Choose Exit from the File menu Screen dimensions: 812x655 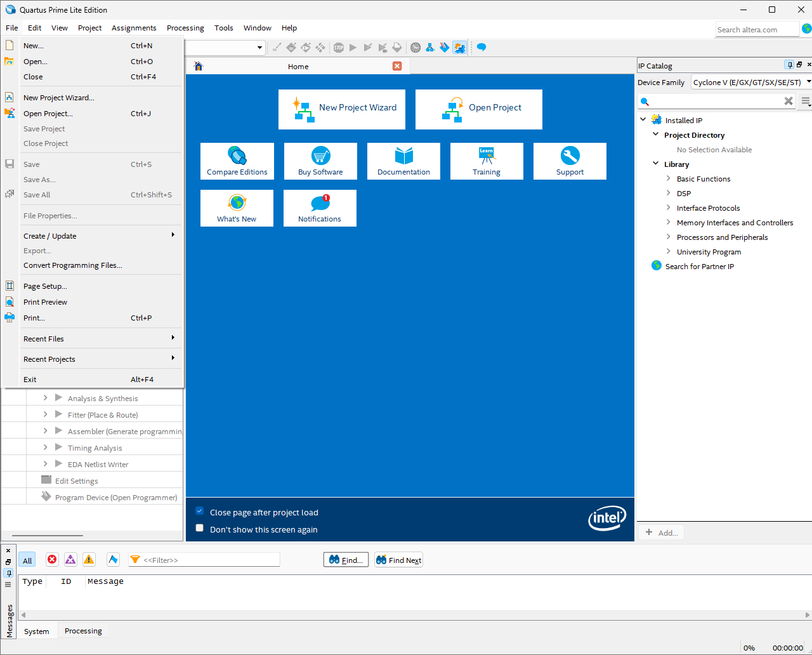click(93, 380)
